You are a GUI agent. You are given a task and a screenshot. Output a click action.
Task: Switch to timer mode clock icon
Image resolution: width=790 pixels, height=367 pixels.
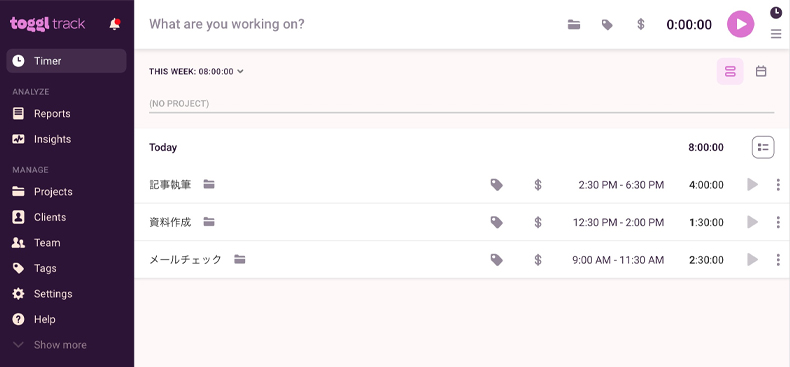click(776, 13)
